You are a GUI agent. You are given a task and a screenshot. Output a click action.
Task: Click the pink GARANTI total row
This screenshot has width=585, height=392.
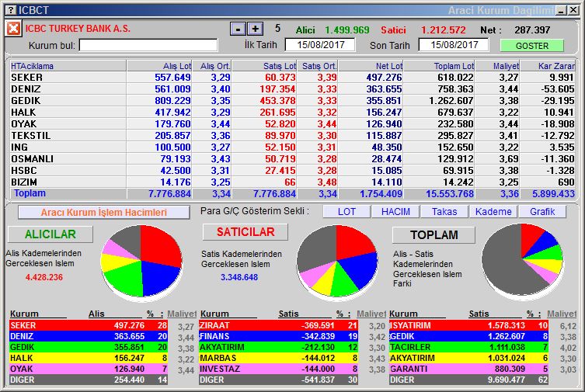point(468,369)
